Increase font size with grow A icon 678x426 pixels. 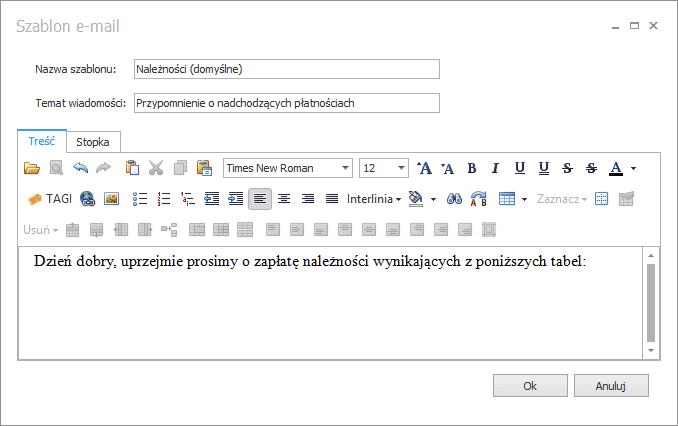point(424,168)
